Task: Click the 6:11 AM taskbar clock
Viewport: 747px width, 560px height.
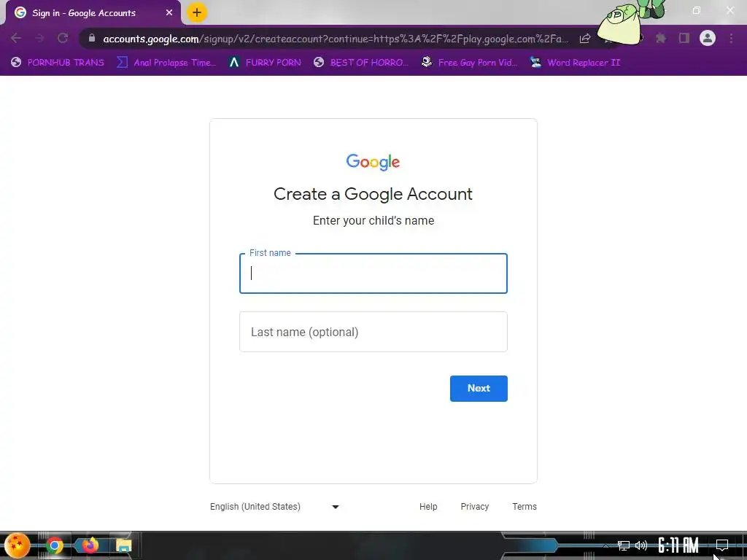Action: [678, 545]
